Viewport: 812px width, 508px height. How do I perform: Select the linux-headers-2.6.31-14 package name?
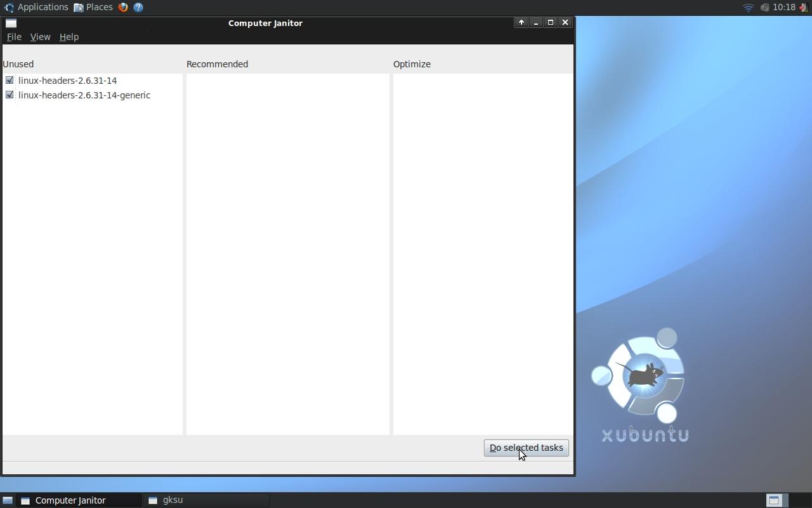coord(67,81)
